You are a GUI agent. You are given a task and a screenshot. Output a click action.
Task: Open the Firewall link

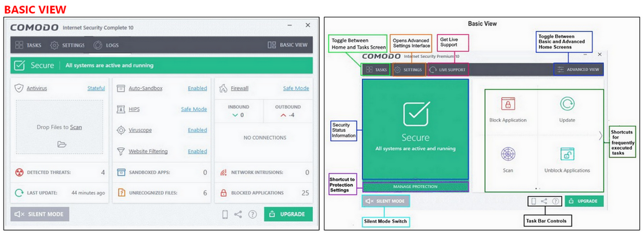click(x=239, y=89)
